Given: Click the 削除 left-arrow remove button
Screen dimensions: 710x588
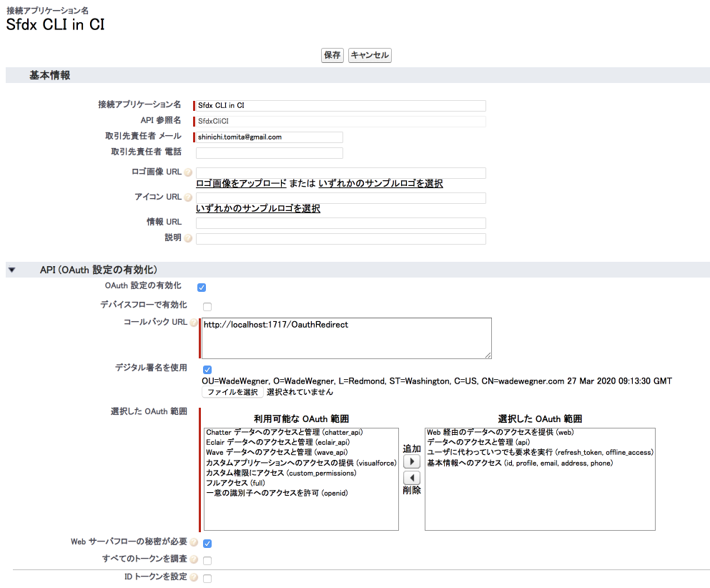Looking at the screenshot, I should coord(412,478).
